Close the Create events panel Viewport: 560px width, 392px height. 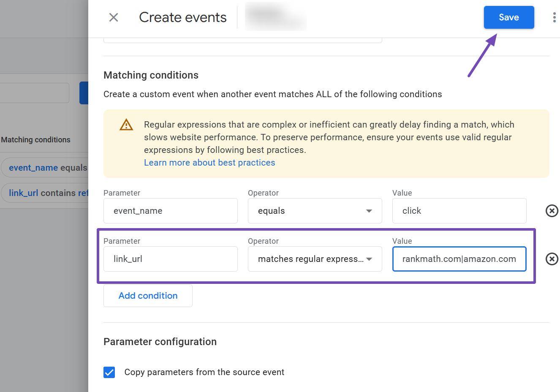click(x=114, y=17)
